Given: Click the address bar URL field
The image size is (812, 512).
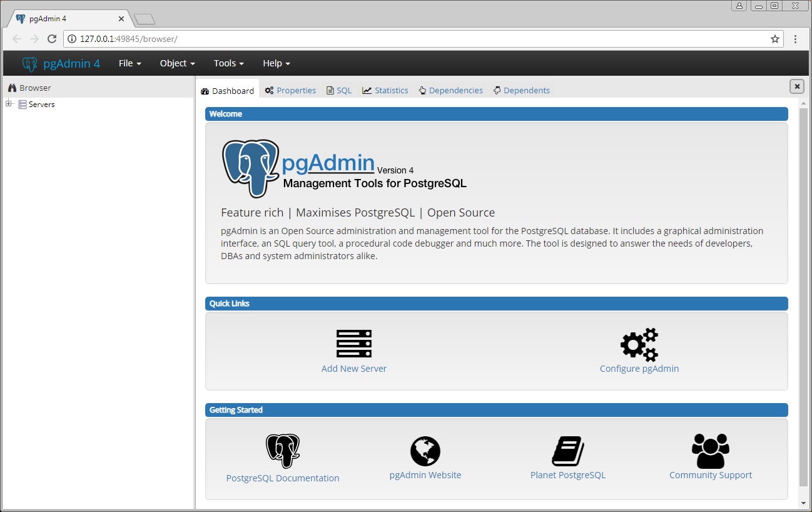Looking at the screenshot, I should 423,39.
